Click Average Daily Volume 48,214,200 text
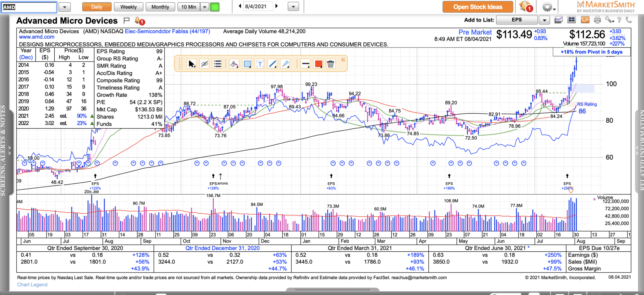644x295 pixels. [264, 31]
